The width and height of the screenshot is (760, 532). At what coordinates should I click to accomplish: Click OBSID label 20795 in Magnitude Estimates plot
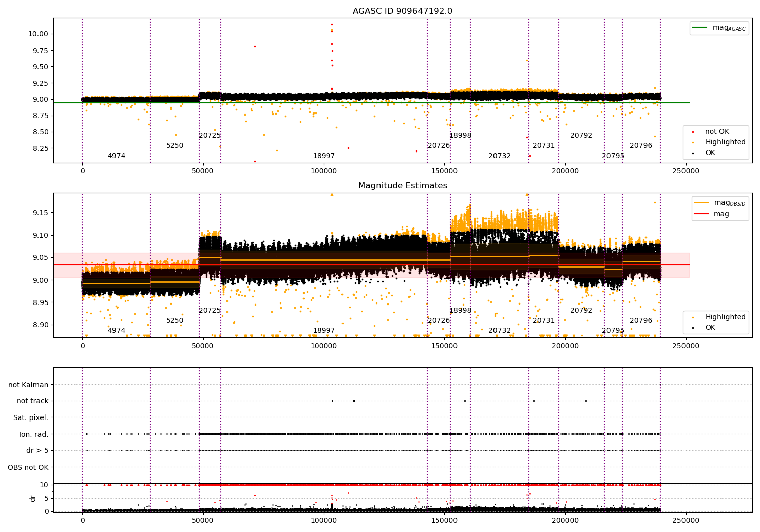pyautogui.click(x=613, y=331)
